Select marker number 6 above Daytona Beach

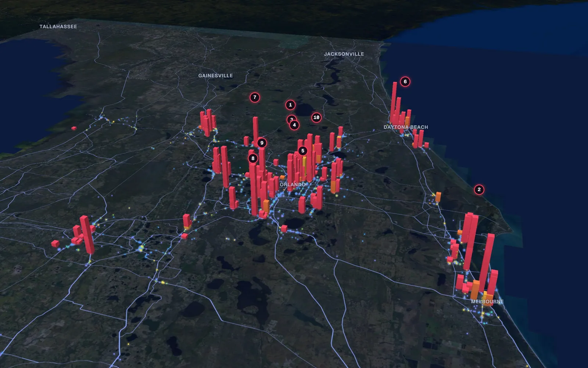tap(405, 82)
